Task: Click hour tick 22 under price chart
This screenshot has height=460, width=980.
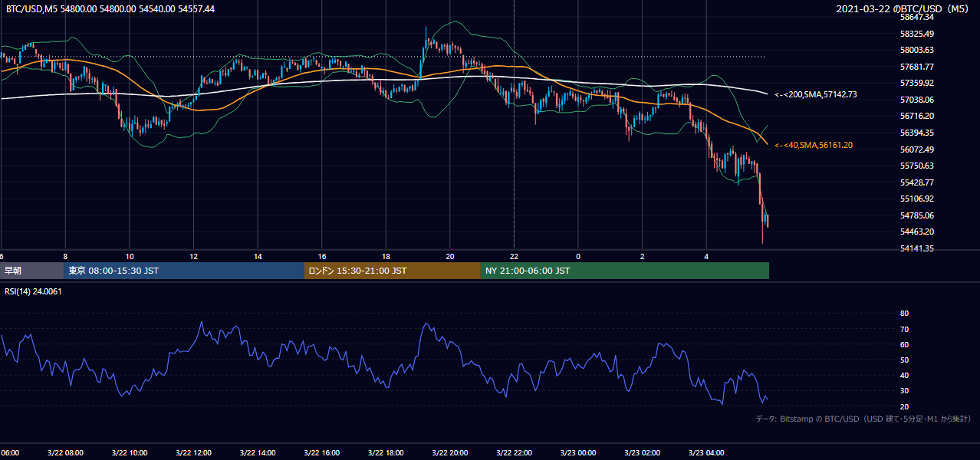Action: [515, 256]
